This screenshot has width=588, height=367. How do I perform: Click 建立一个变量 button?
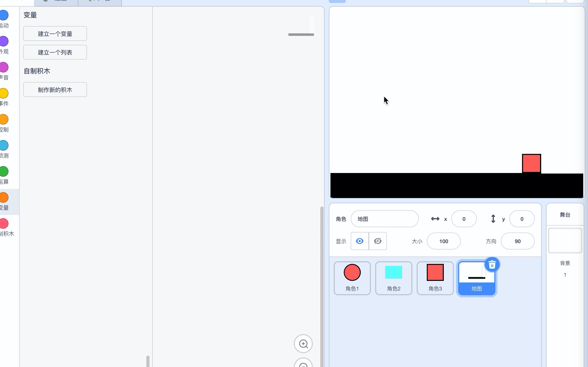(x=55, y=34)
